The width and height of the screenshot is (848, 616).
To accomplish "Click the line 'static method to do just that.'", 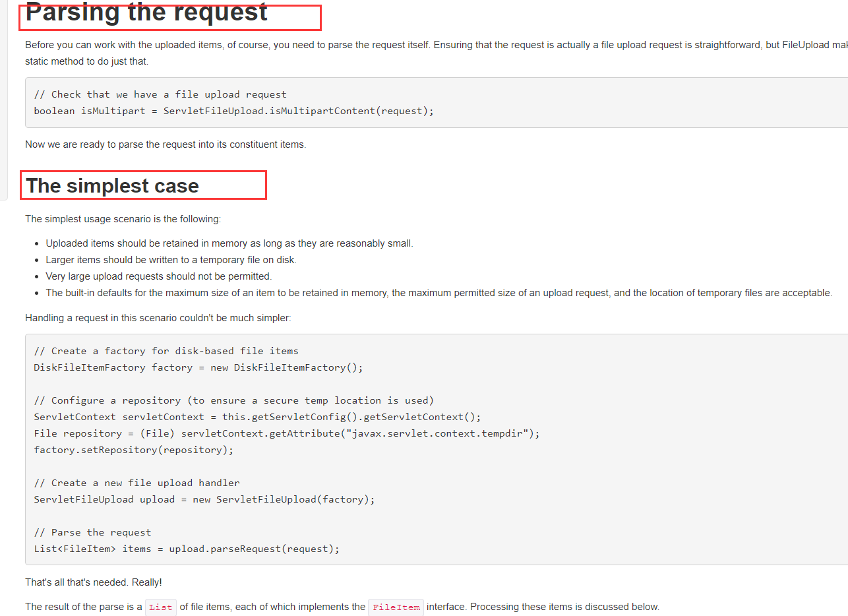I will tap(87, 61).
